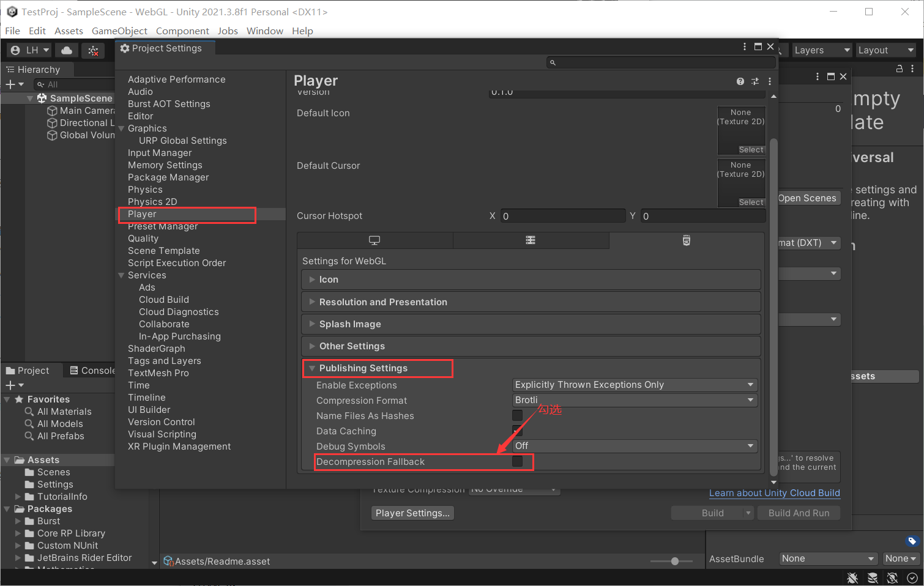The height and width of the screenshot is (586, 924).
Task: Select the Standalone desktop platform tab icon
Action: click(x=374, y=240)
